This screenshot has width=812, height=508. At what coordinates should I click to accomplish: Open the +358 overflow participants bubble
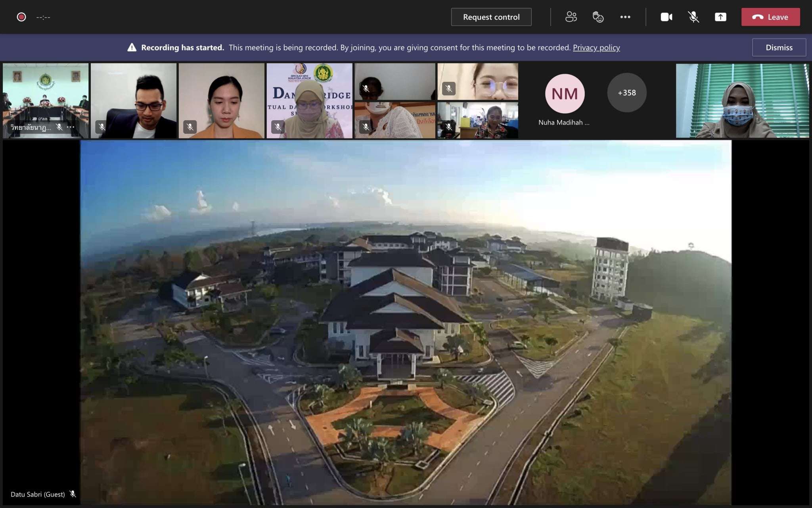[626, 93]
